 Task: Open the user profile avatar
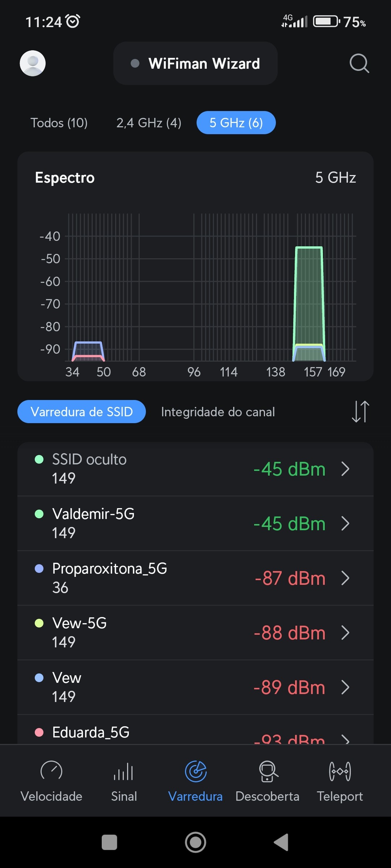click(33, 63)
